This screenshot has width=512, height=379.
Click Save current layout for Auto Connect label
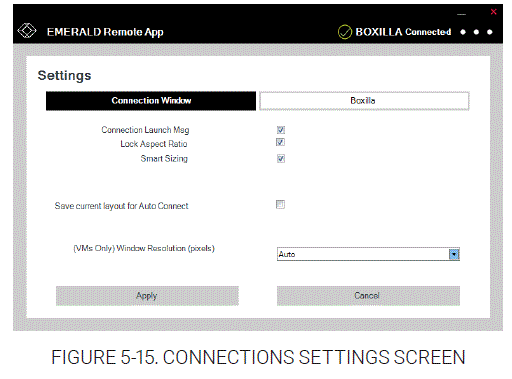click(x=121, y=206)
